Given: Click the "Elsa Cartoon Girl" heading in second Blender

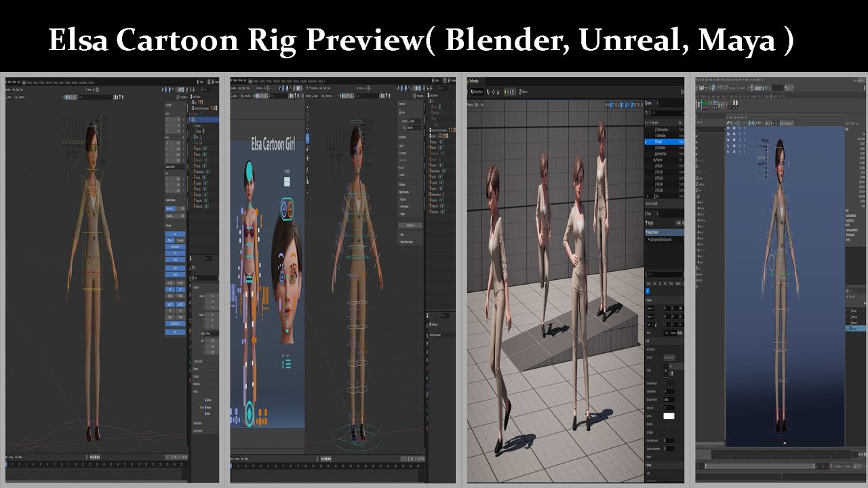Looking at the screenshot, I should click(273, 144).
